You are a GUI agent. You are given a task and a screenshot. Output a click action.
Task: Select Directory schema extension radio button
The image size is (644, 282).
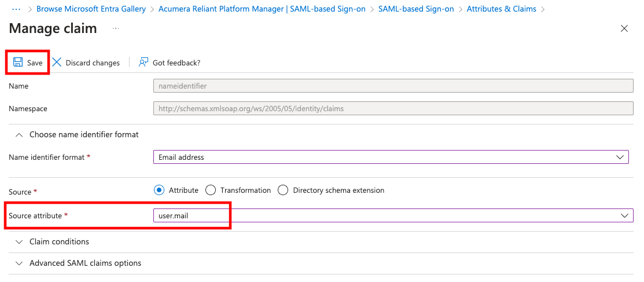point(283,190)
